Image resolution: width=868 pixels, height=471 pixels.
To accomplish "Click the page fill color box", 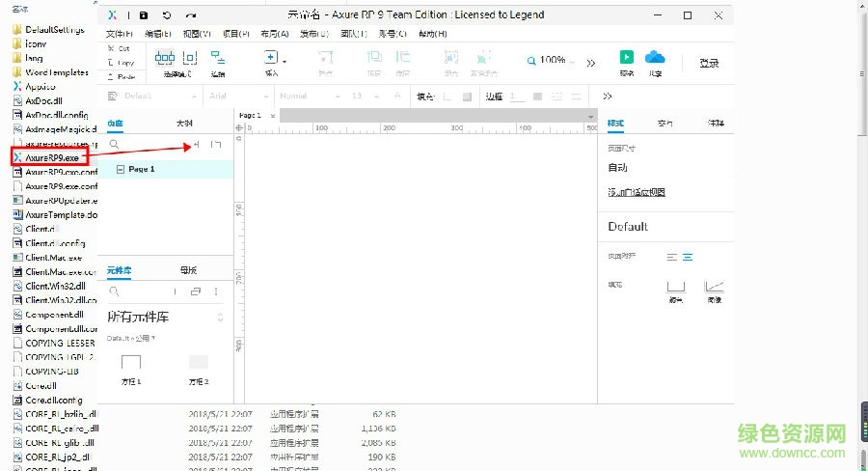I will pos(676,286).
